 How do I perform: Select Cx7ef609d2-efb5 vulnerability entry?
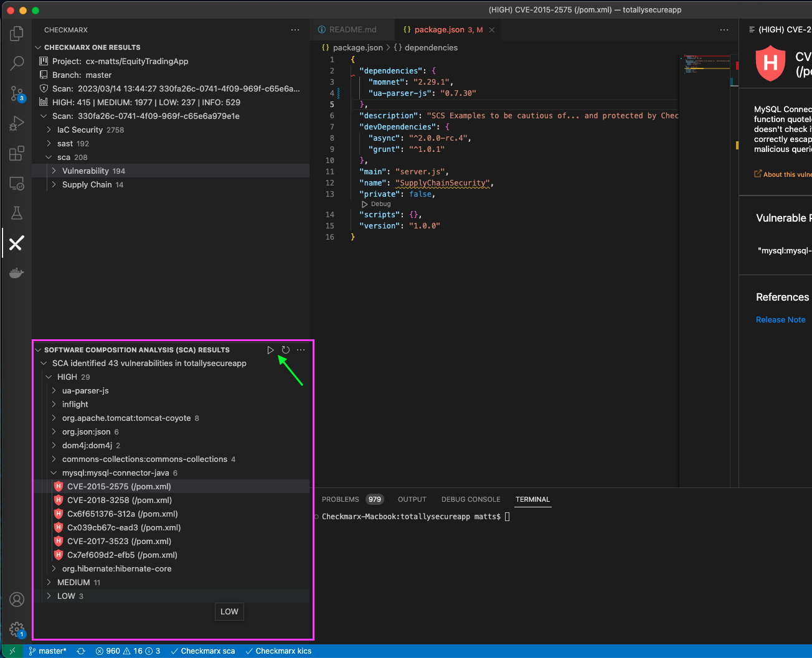click(171, 555)
